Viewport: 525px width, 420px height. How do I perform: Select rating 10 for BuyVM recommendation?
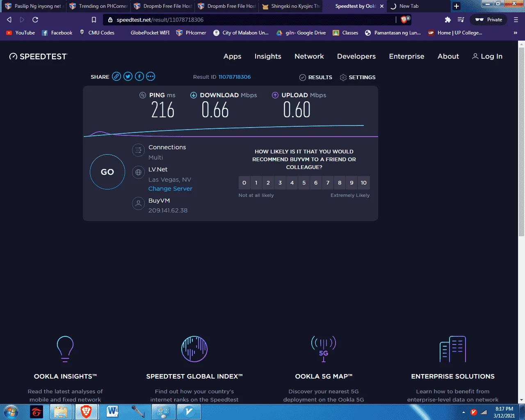[364, 183]
